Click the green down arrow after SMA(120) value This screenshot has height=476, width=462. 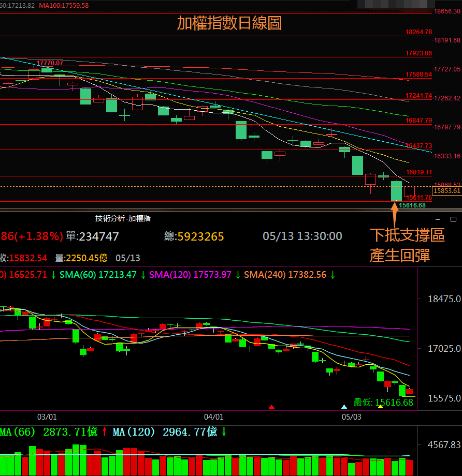tap(238, 275)
